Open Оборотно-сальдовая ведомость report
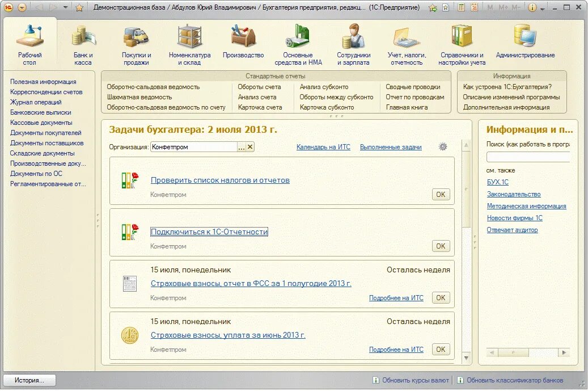 pos(153,87)
